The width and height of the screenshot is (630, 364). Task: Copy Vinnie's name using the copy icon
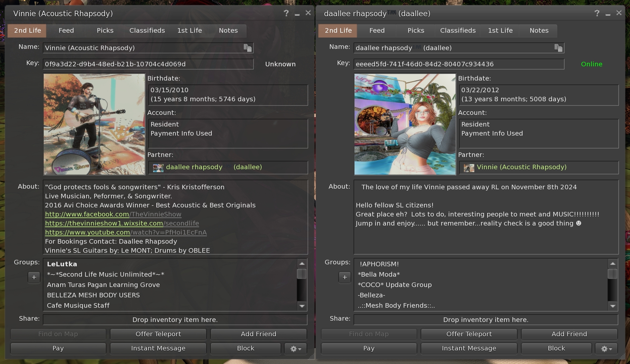pyautogui.click(x=248, y=48)
